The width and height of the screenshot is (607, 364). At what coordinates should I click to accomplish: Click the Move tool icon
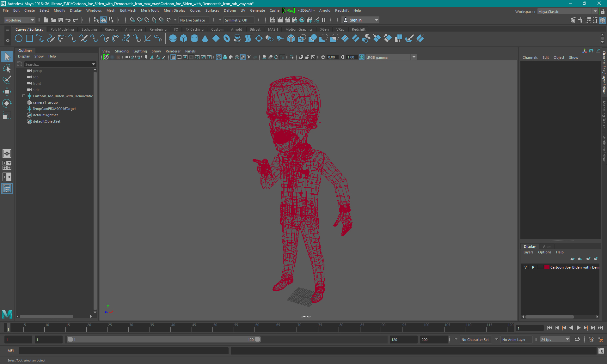tap(7, 92)
